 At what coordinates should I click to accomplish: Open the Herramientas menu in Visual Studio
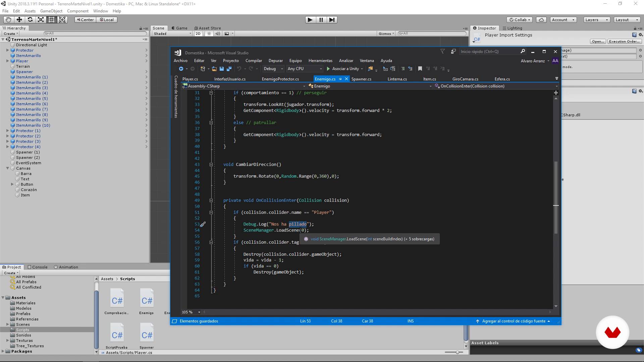pos(320,61)
